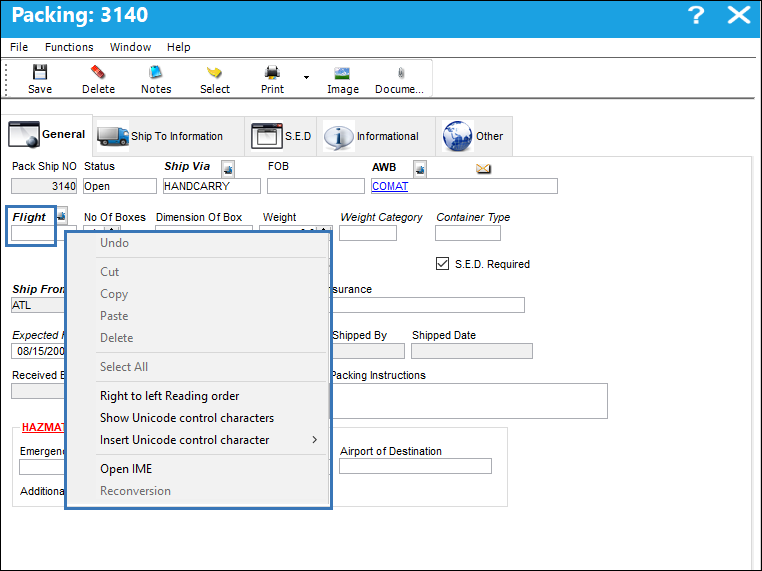762x571 pixels.
Task: Click the Delete eraser toolbar icon
Action: click(98, 79)
